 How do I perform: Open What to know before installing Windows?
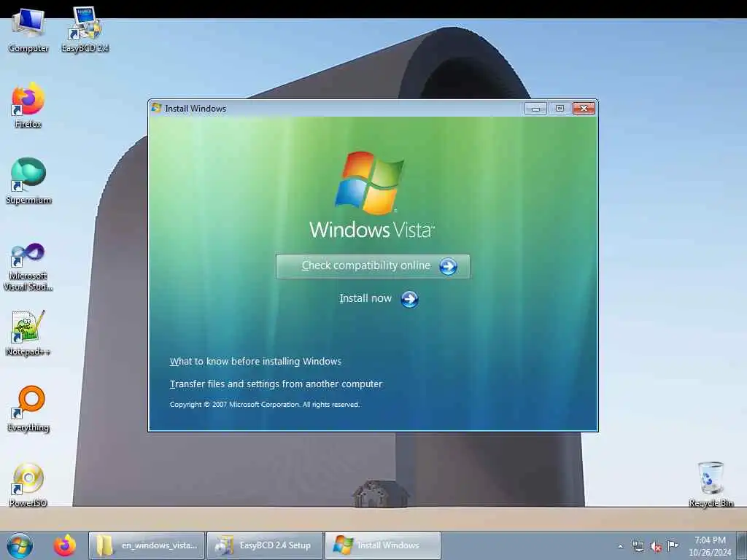255,362
